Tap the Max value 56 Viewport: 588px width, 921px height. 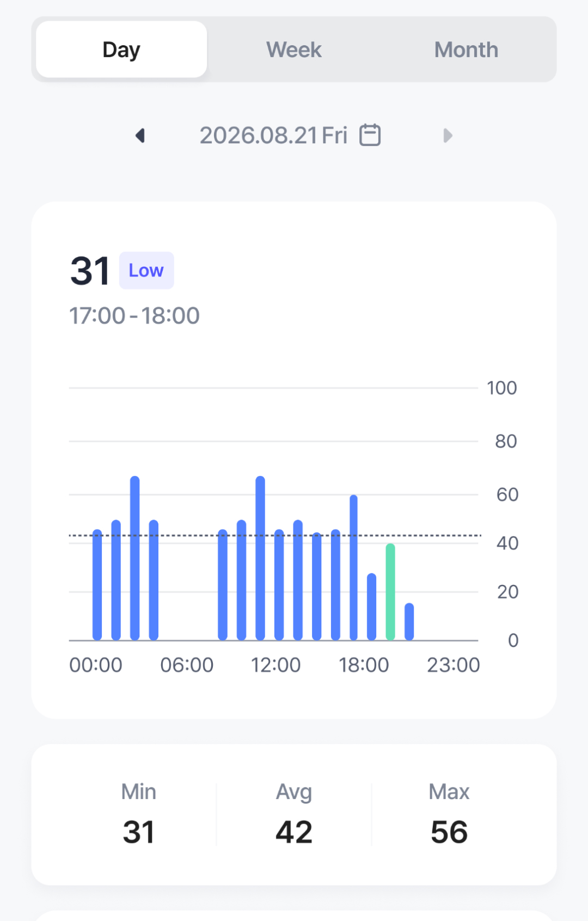(x=449, y=832)
